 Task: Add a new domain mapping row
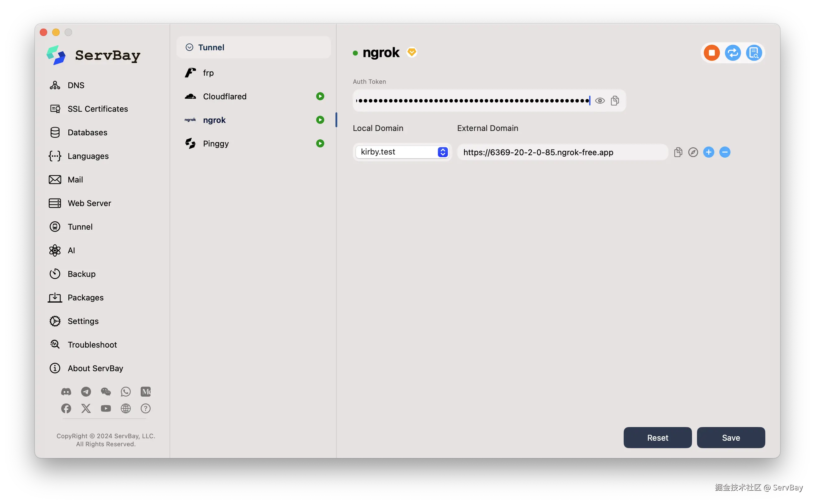[x=708, y=152]
